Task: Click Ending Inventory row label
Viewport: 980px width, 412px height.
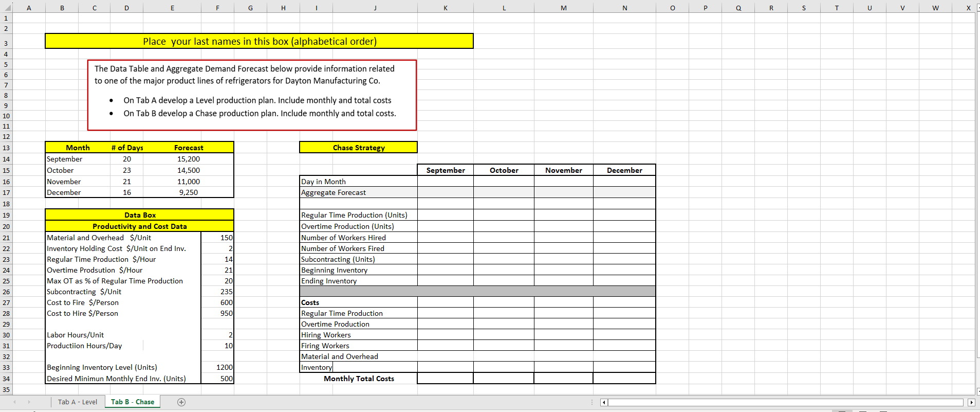Action: [329, 281]
